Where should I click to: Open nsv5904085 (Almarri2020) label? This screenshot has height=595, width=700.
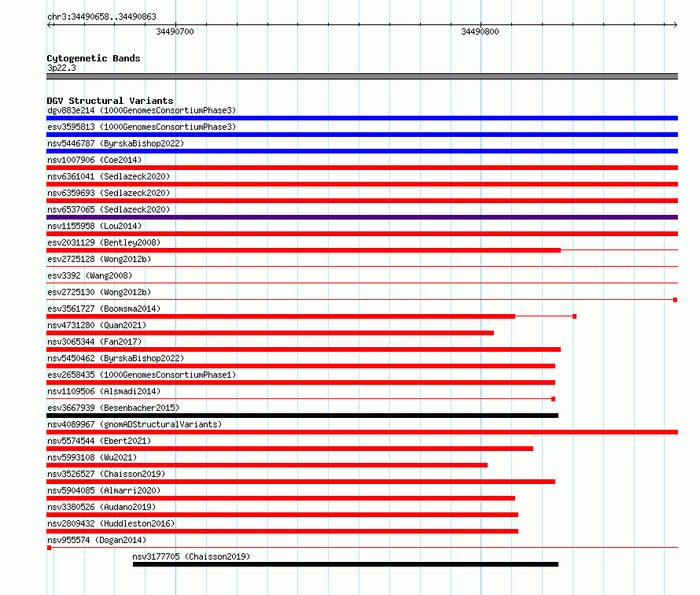pyautogui.click(x=104, y=490)
